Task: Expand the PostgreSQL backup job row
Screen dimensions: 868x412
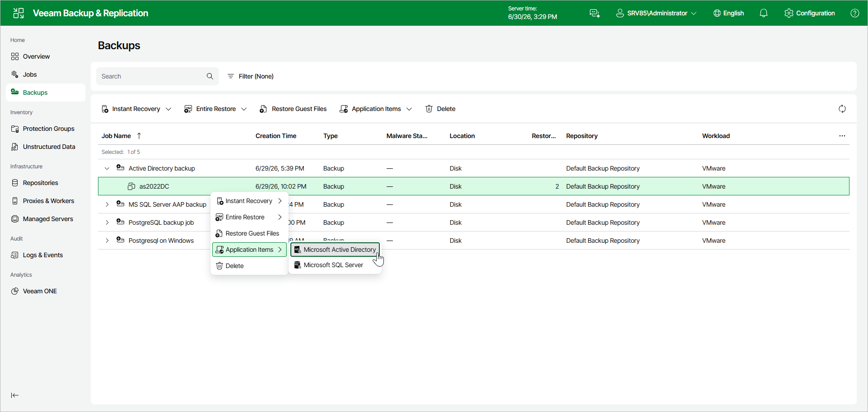Action: point(107,222)
